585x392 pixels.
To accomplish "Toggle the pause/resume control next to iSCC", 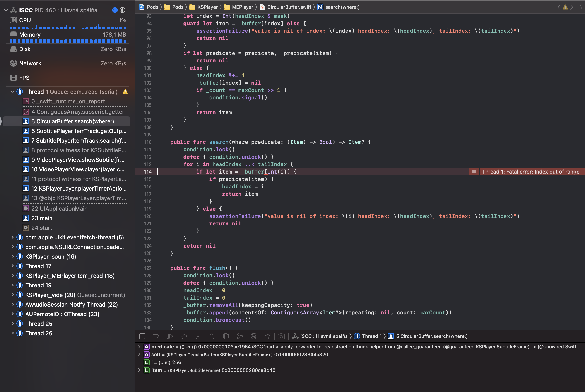I will point(122,10).
